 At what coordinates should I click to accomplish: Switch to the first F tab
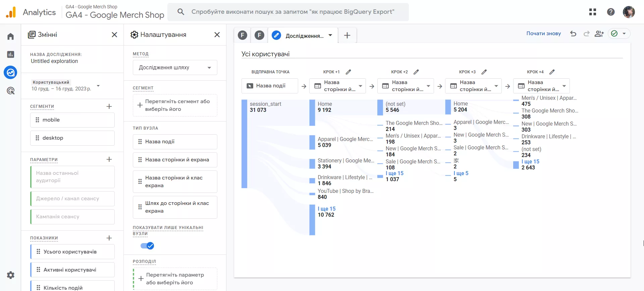(243, 35)
